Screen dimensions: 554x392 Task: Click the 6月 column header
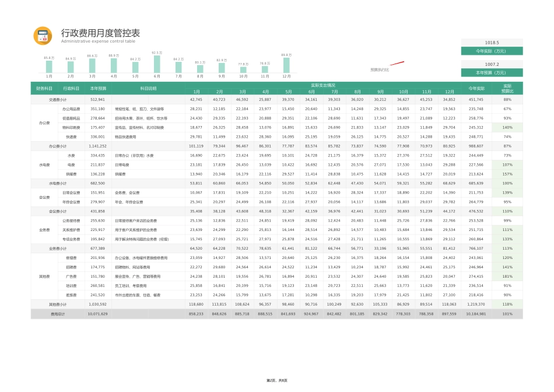tap(312, 92)
